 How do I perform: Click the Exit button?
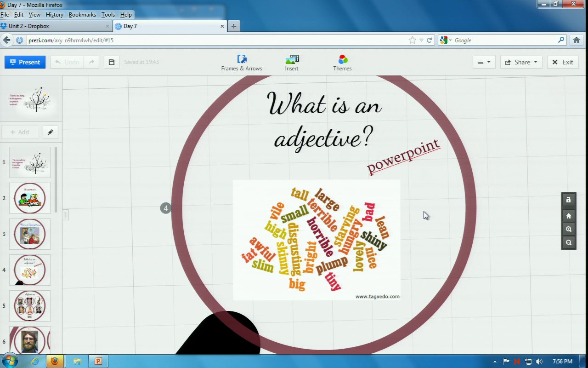[563, 62]
